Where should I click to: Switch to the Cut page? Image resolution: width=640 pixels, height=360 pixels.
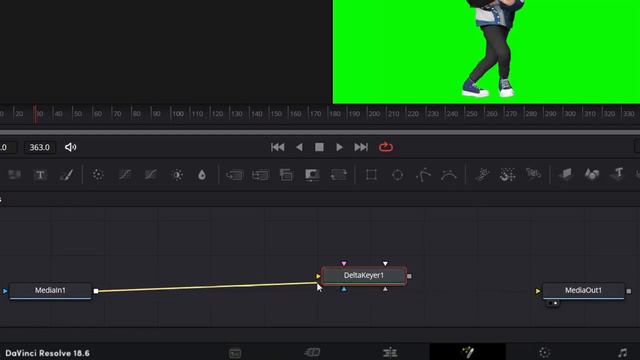312,352
